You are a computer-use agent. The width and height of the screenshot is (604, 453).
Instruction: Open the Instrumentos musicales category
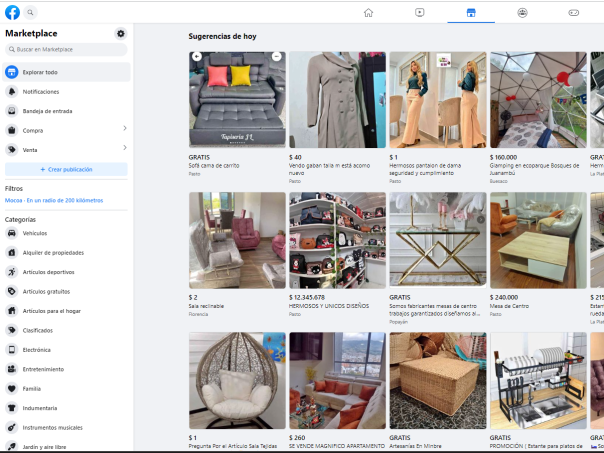52,427
